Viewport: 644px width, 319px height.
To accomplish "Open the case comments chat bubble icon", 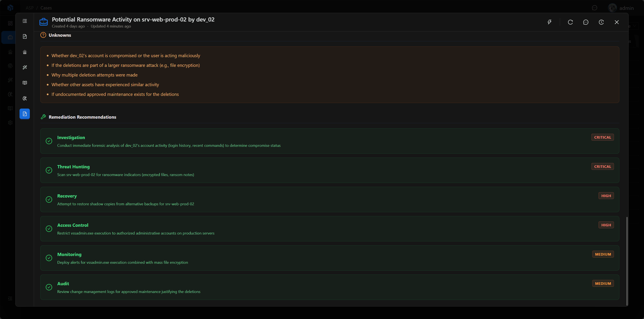I will (586, 22).
